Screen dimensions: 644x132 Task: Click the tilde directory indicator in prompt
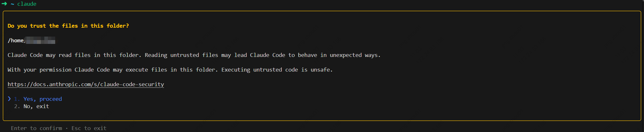12,4
